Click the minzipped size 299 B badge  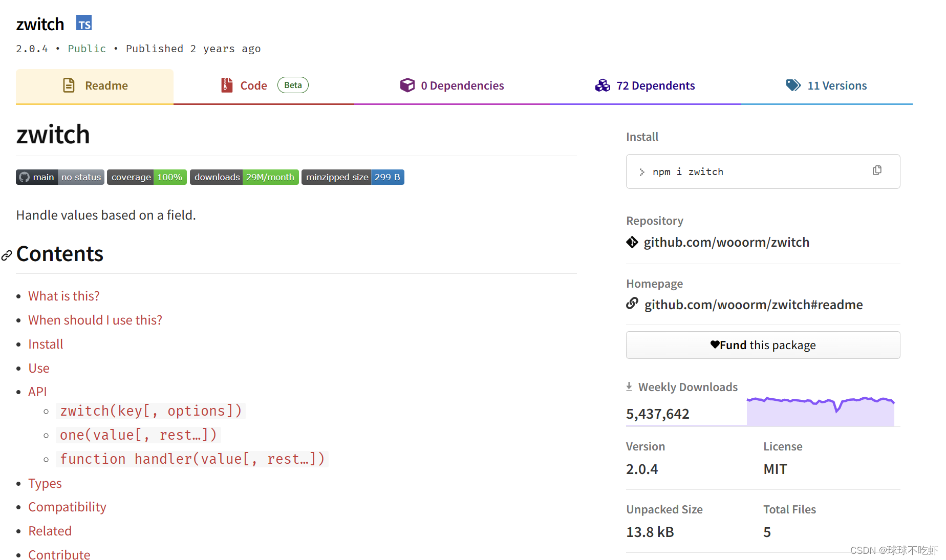tap(353, 177)
